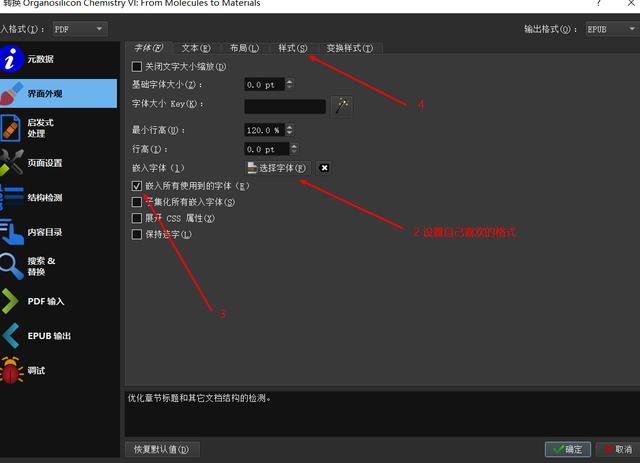The width and height of the screenshot is (640, 463).
Task: Step the 基础字体大小 spinner arrows
Action: (x=289, y=84)
